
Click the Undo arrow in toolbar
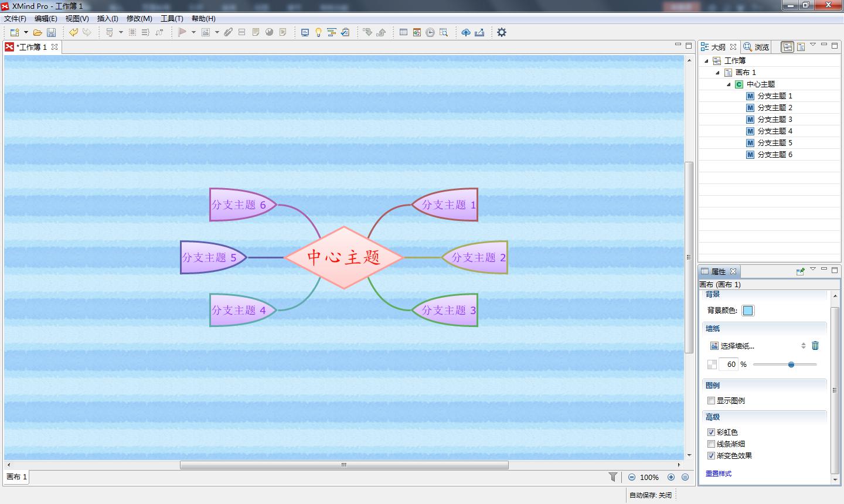73,32
